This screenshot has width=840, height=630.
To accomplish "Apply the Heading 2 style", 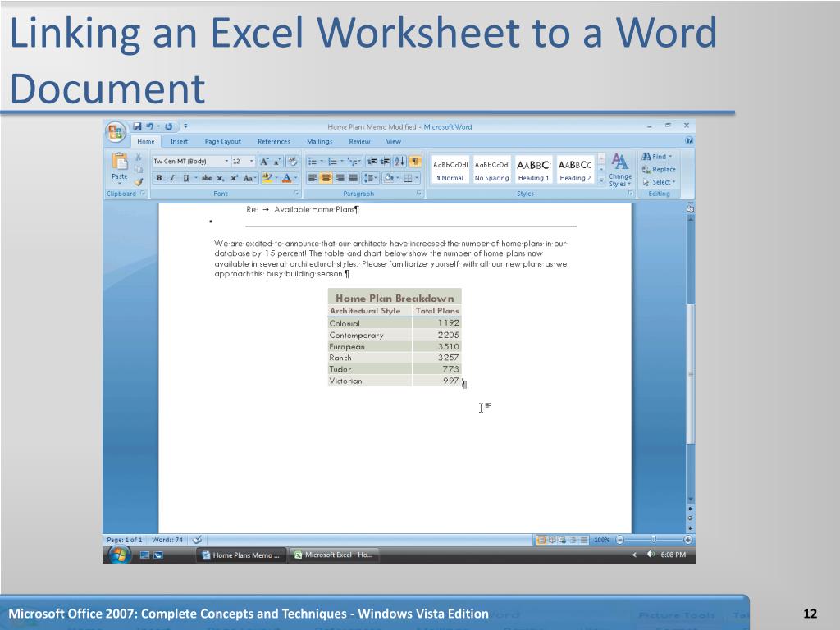I will pyautogui.click(x=575, y=170).
